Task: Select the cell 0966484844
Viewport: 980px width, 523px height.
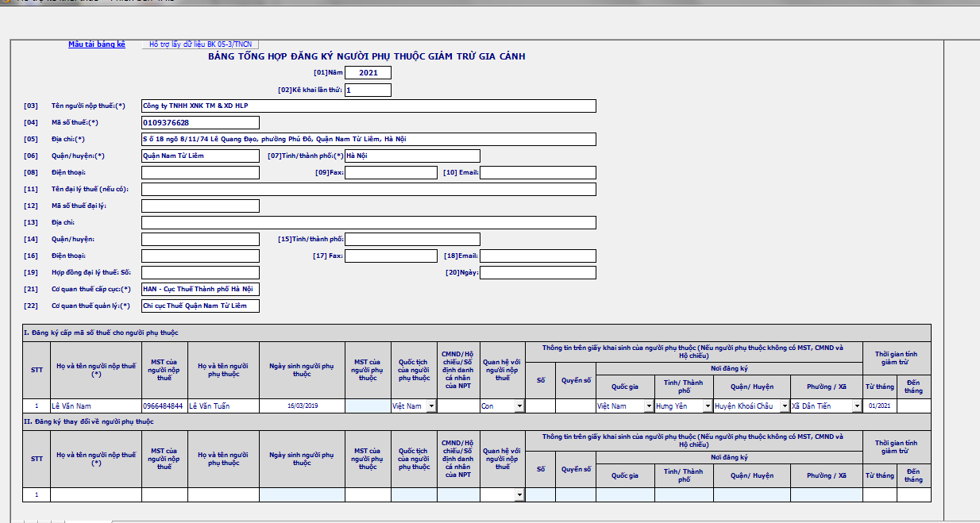Action: coord(164,406)
